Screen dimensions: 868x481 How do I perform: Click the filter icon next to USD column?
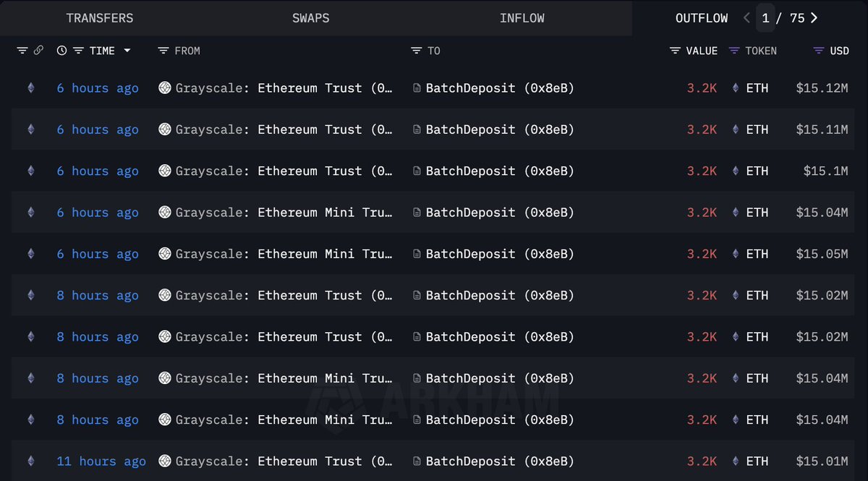(818, 51)
